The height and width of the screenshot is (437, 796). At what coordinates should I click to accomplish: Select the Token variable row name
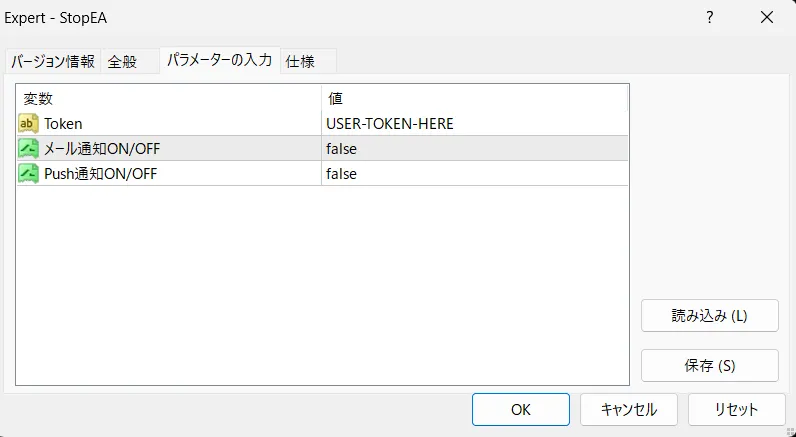click(63, 124)
